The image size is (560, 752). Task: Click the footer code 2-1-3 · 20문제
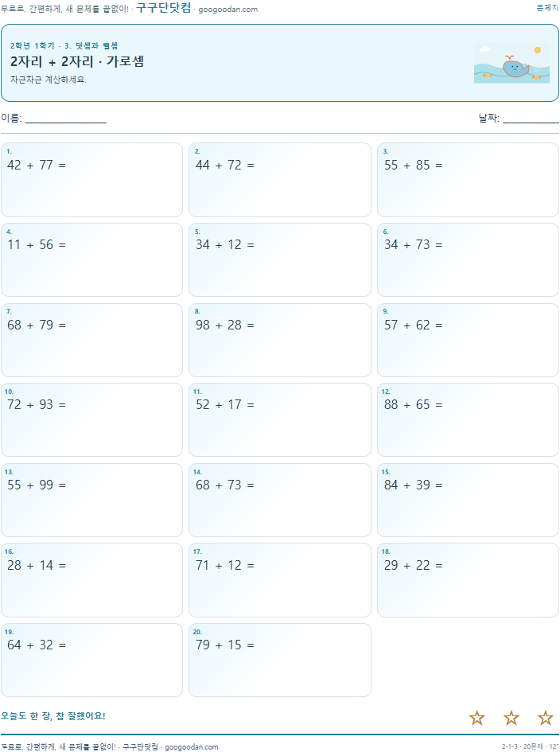click(523, 746)
